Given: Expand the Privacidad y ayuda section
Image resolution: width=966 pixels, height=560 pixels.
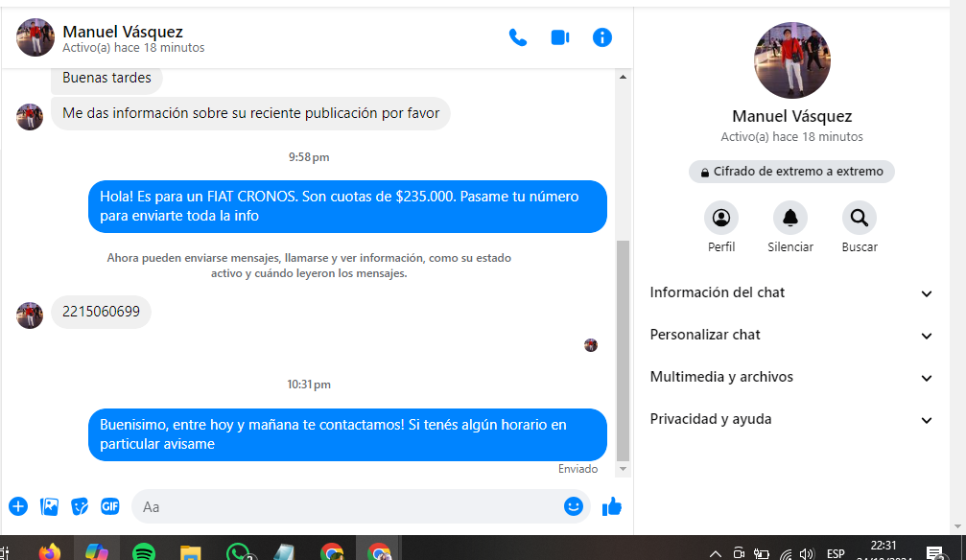Looking at the screenshot, I should 791,419.
